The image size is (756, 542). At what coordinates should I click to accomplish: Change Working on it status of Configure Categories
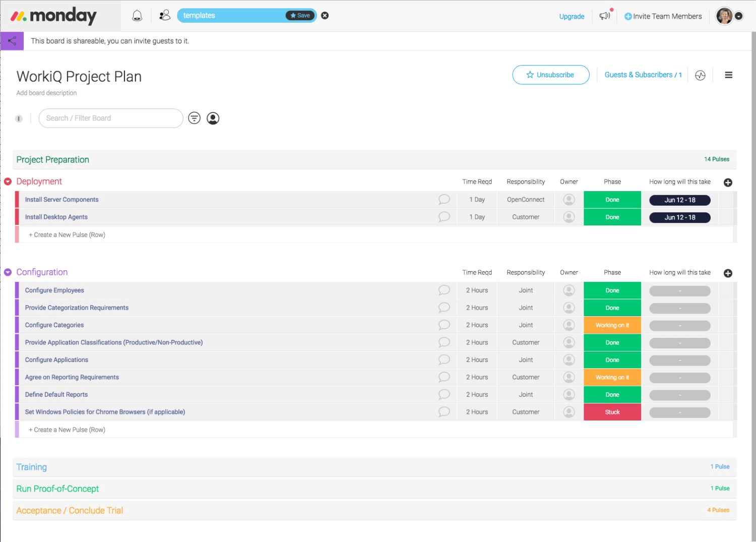tap(612, 325)
